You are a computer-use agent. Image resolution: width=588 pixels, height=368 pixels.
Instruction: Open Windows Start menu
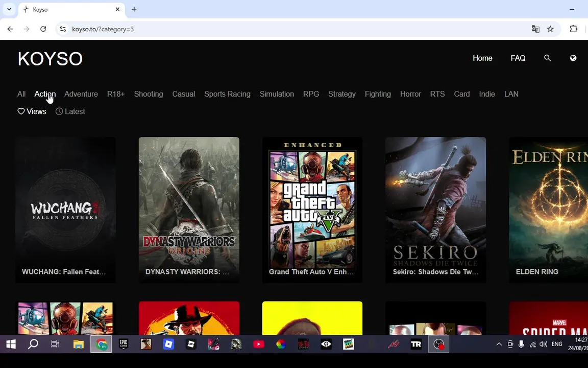coord(11,344)
